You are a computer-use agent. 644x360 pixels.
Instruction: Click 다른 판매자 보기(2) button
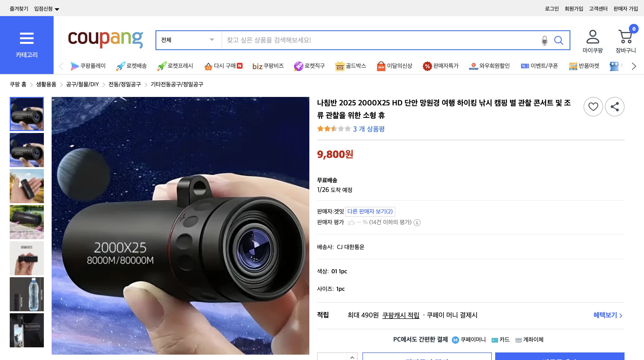point(370,211)
